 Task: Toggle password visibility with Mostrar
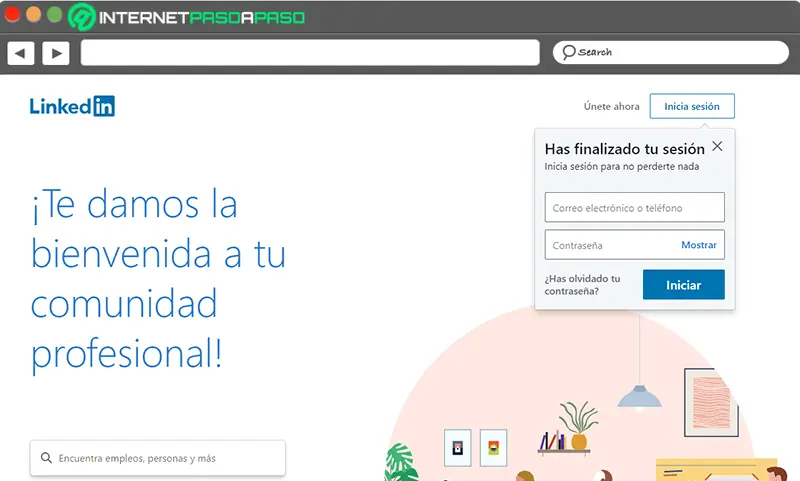click(698, 245)
